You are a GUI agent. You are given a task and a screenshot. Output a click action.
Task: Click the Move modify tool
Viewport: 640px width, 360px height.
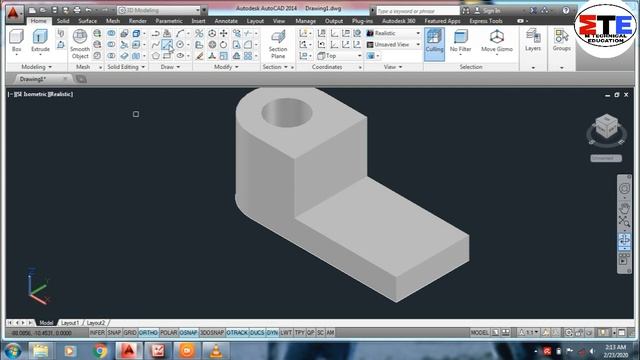click(224, 33)
